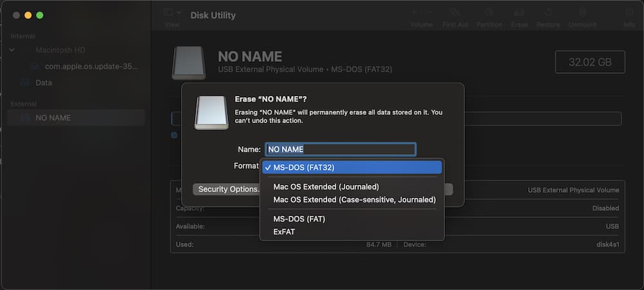644x290 pixels.
Task: Click the Data volume disk icon
Action: pyautogui.click(x=26, y=82)
